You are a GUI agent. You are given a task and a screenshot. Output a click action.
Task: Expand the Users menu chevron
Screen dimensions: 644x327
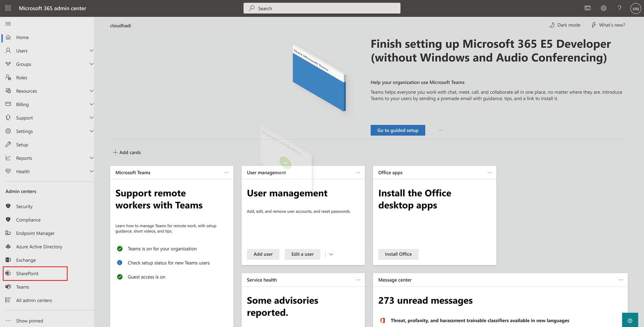coord(91,50)
